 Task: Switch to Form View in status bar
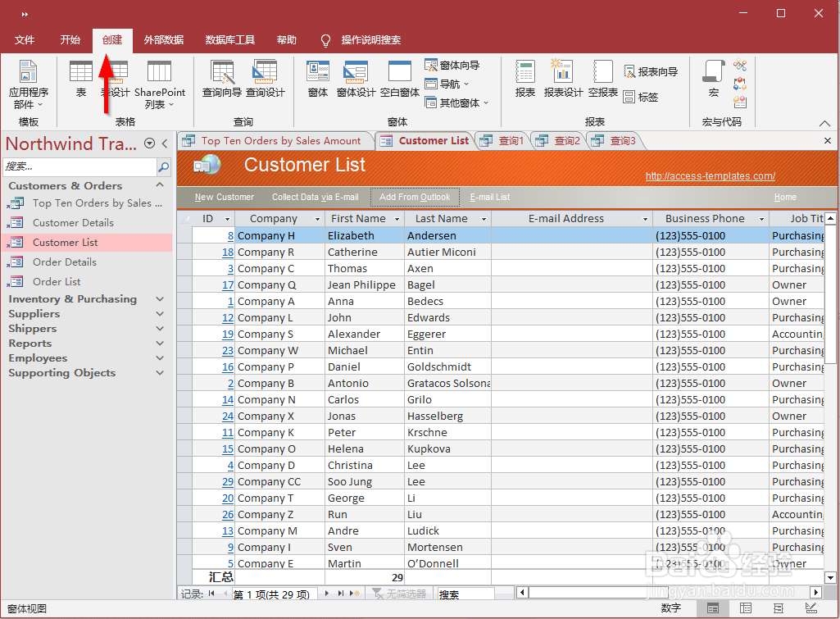coord(712,608)
